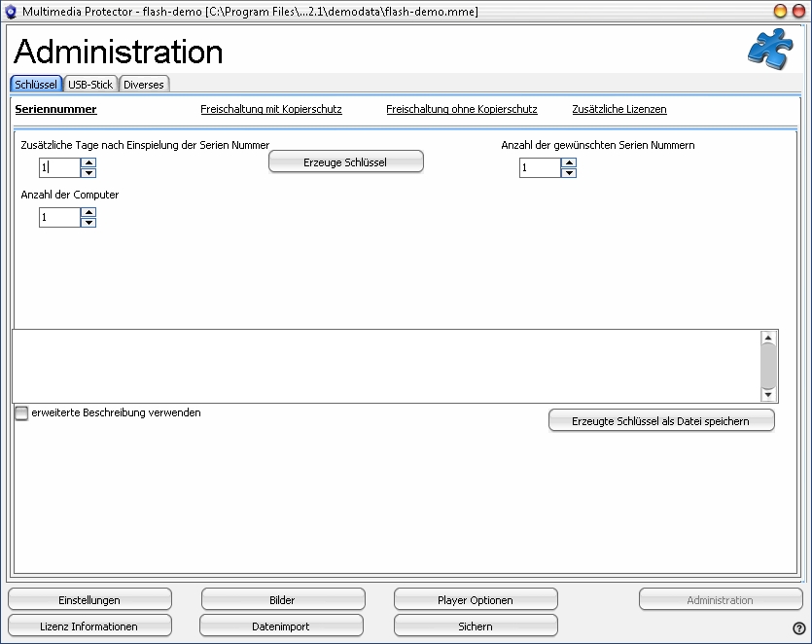812x644 pixels.
Task: Decrease Zusätzliche Tage spinner value
Action: (88, 173)
